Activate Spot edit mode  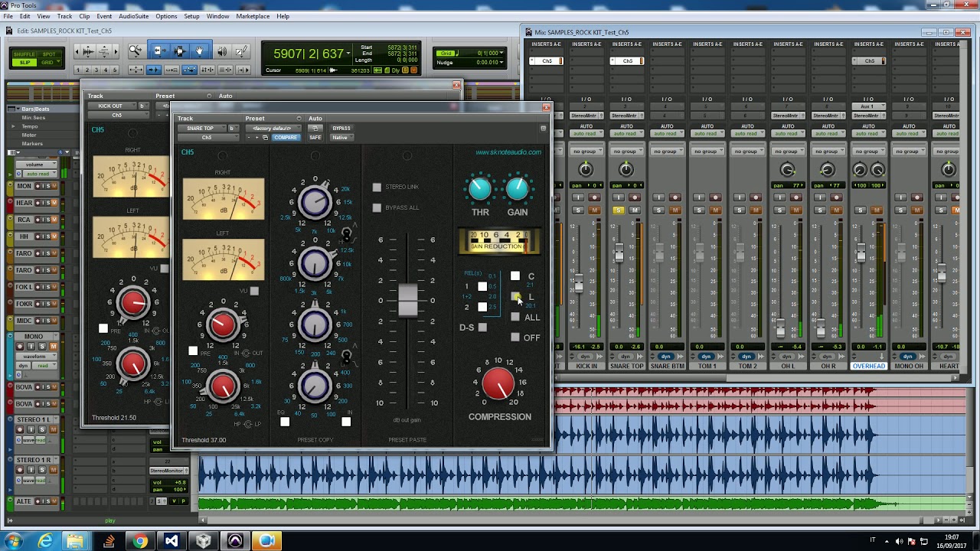click(49, 54)
